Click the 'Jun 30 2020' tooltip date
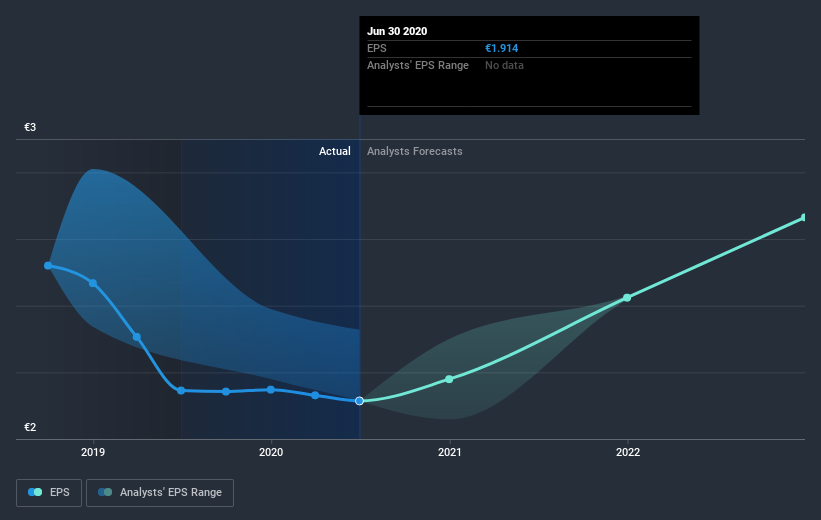The image size is (821, 520). point(397,31)
